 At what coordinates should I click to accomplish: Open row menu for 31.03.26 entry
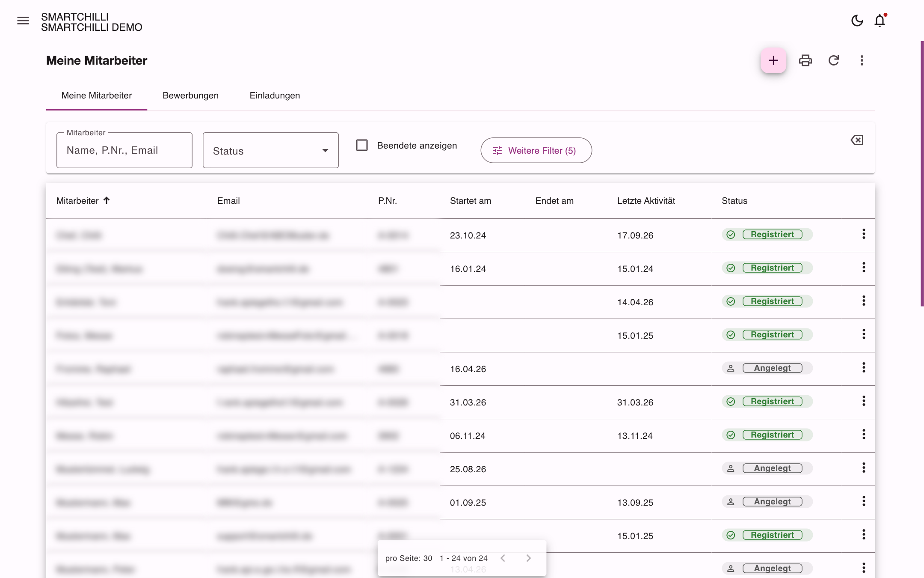pyautogui.click(x=864, y=401)
